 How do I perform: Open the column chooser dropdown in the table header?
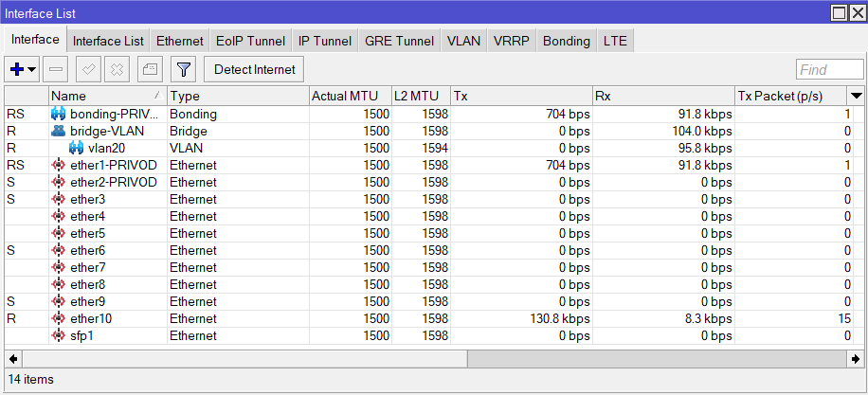coord(856,96)
